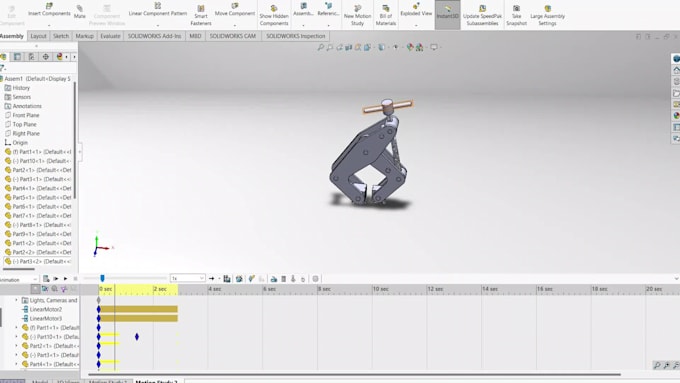680x383 pixels.
Task: Expand Lights, Cameras and Scene node
Action: 16,300
